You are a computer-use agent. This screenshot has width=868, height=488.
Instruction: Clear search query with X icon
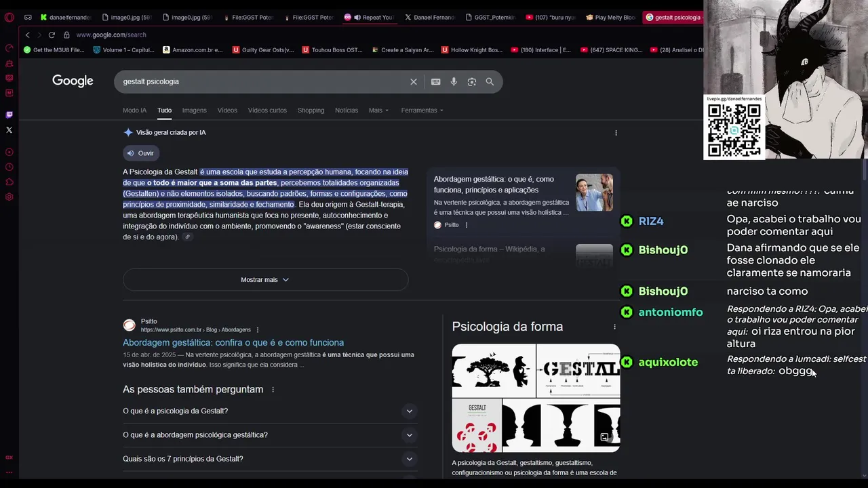414,82
